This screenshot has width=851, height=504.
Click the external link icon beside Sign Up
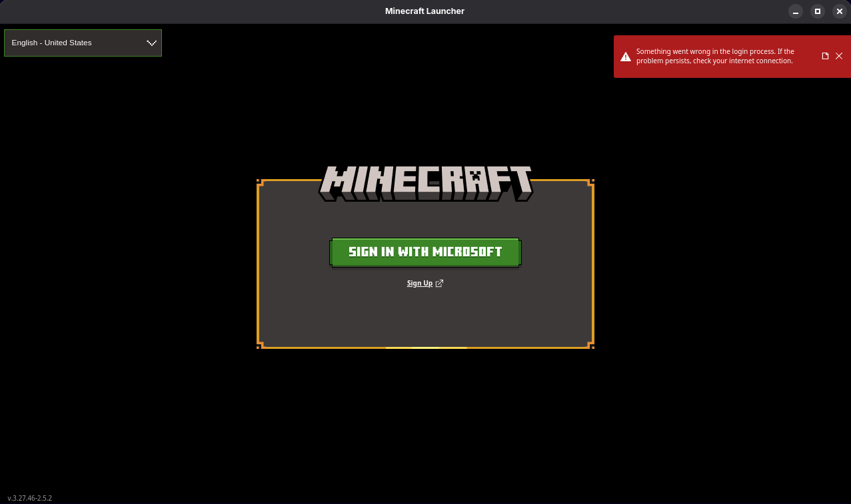point(439,283)
